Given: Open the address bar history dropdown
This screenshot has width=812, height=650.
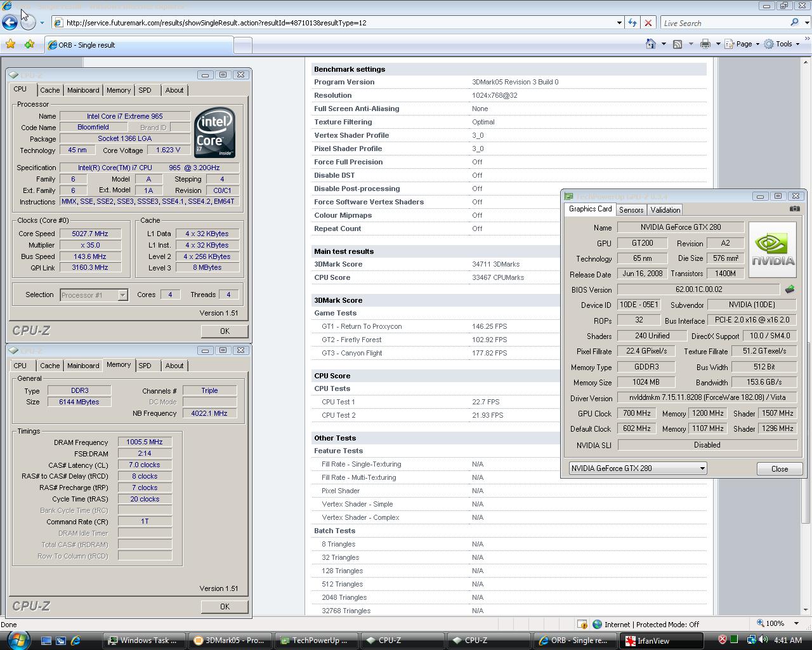Looking at the screenshot, I should (619, 23).
